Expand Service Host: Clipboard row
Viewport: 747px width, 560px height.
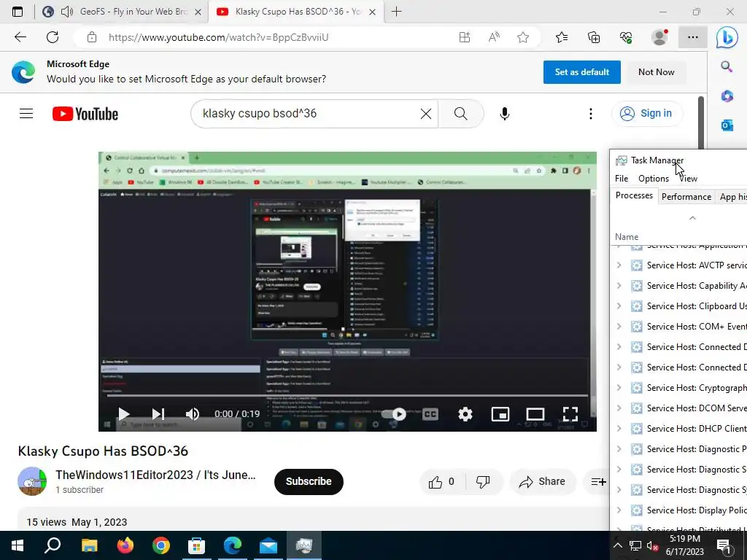pos(619,306)
